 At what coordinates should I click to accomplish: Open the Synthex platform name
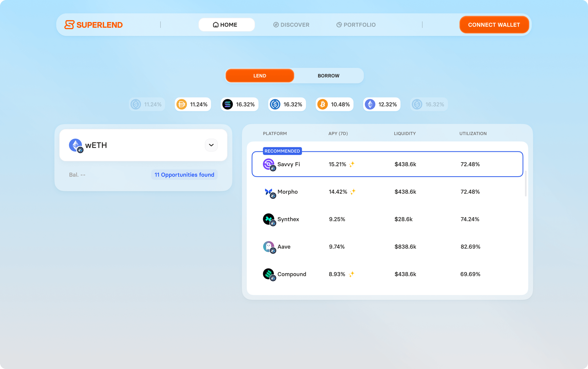[288, 219]
